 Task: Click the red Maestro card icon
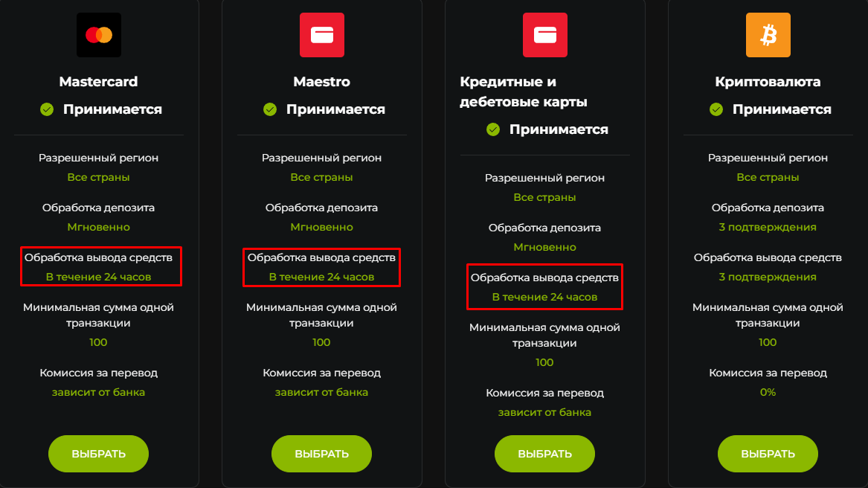coord(321,35)
